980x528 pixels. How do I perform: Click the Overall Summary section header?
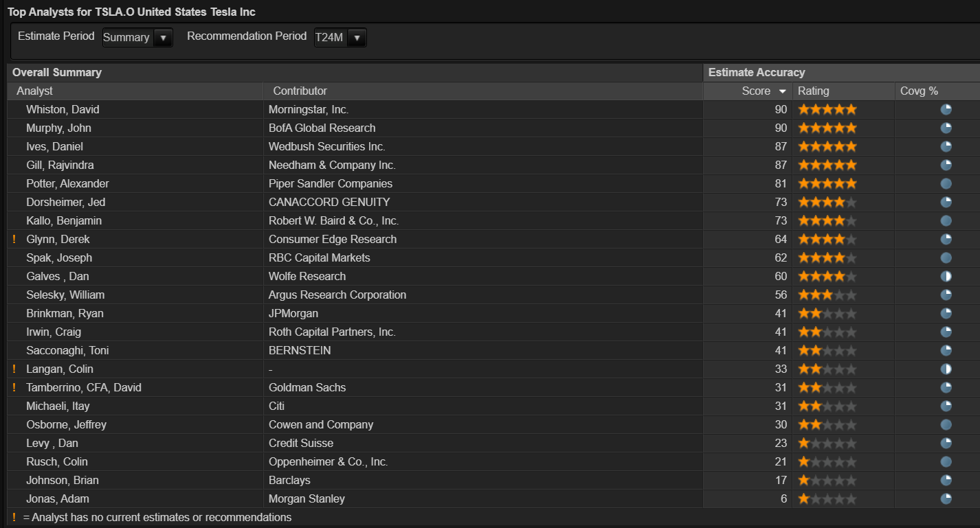pyautogui.click(x=57, y=72)
